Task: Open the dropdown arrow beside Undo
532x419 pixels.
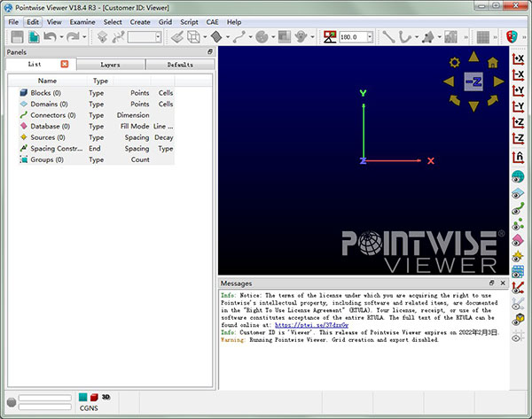Action: (61, 37)
